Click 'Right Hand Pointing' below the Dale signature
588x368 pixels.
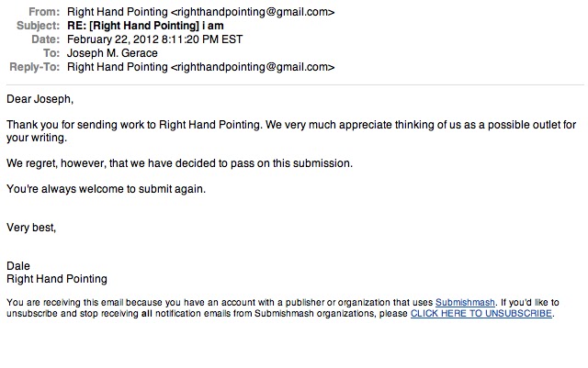coord(57,279)
